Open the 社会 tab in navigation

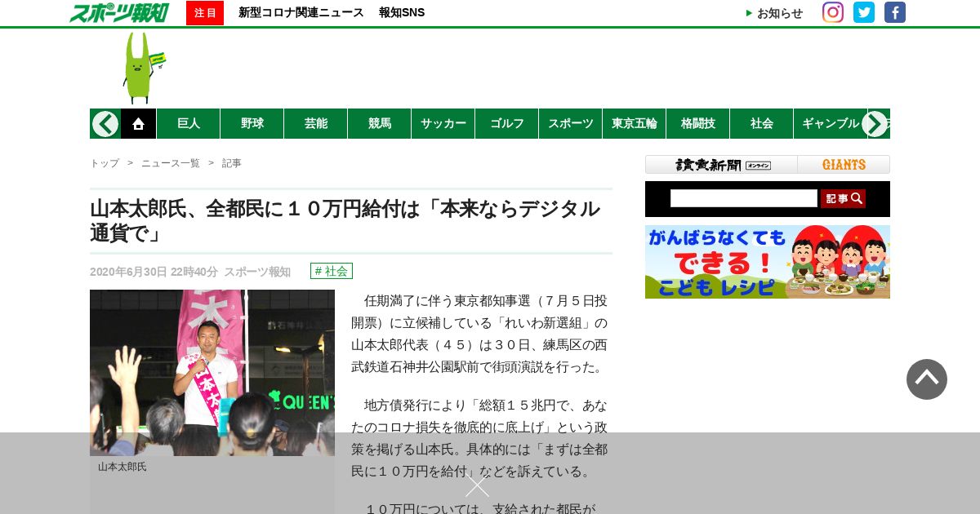pos(762,124)
